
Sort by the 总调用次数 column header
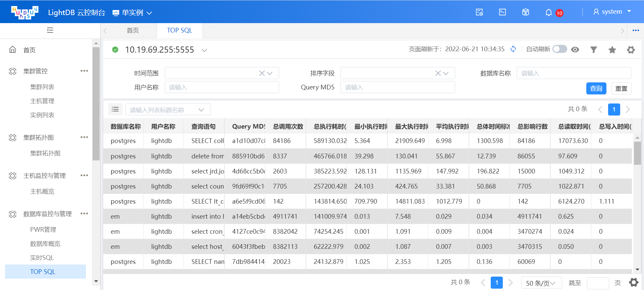288,126
